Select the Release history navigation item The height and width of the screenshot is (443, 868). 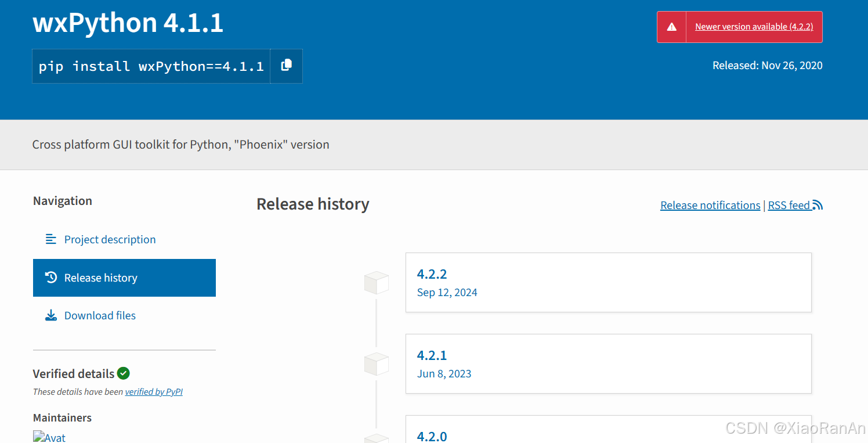[x=124, y=278]
